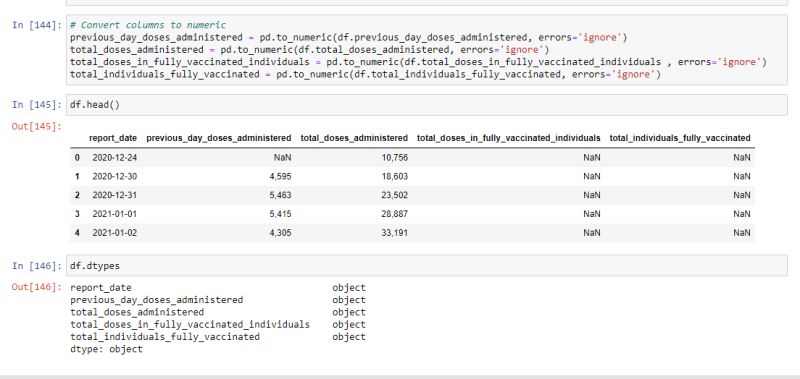Click the code line assigning total_individuals_fully_vaccinated

[x=365, y=74]
